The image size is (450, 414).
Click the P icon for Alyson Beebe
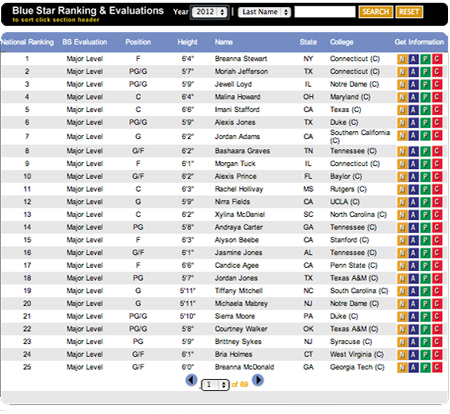click(425, 240)
